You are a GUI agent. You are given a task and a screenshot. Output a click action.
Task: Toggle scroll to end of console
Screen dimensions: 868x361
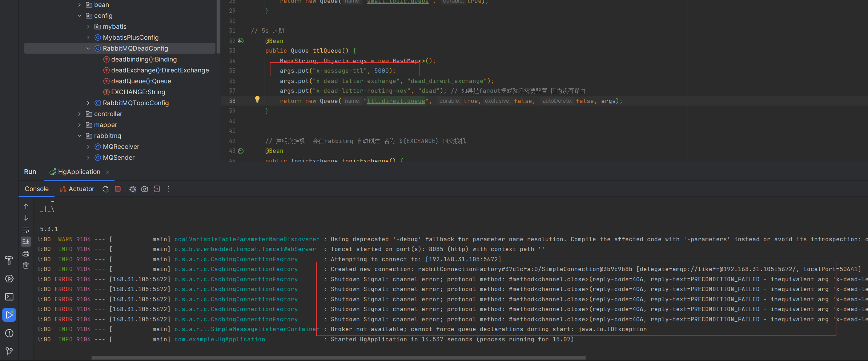click(x=26, y=241)
